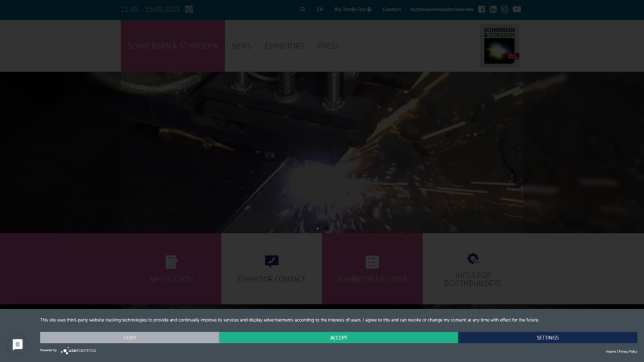This screenshot has width=644, height=362.
Task: Open the Application tile
Action: (x=171, y=270)
